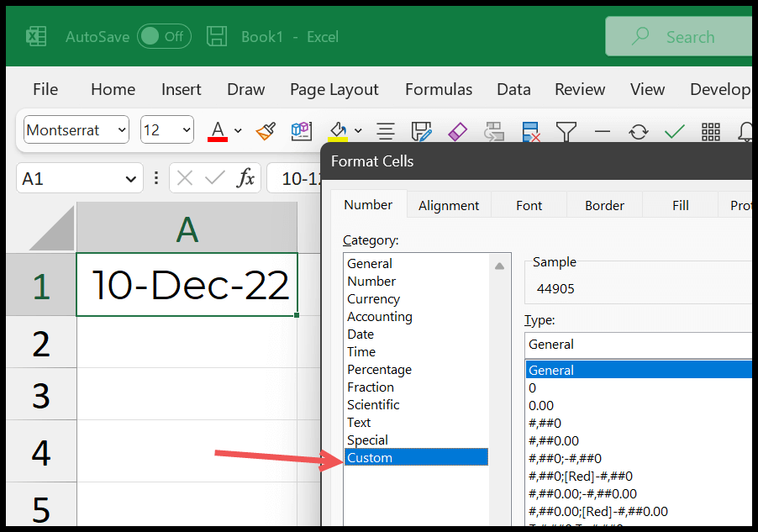The height and width of the screenshot is (532, 758).
Task: Select the #,##0.00;[Red]-#,##0.00 format type
Action: tap(639, 511)
